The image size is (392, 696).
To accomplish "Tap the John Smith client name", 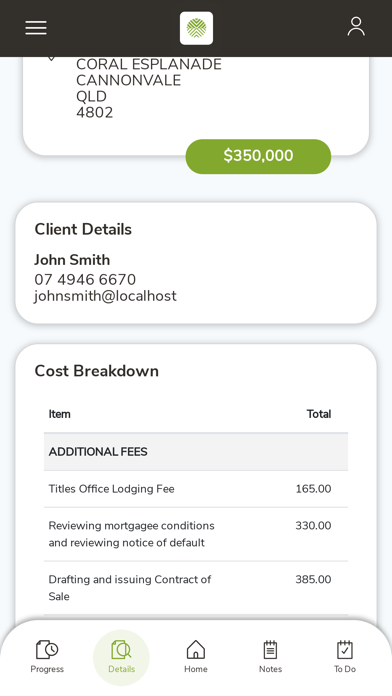I will (x=72, y=260).
